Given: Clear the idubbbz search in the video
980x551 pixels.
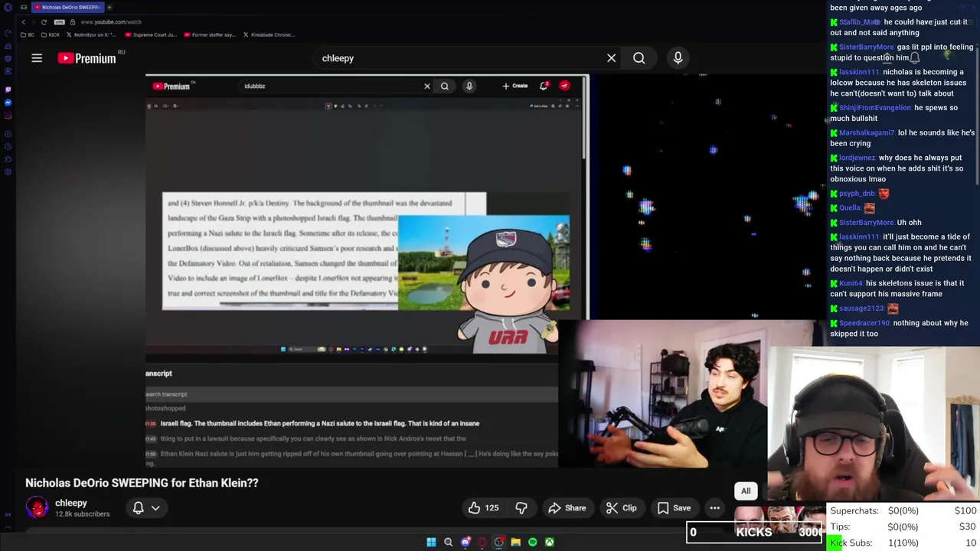Looking at the screenshot, I should (x=427, y=86).
